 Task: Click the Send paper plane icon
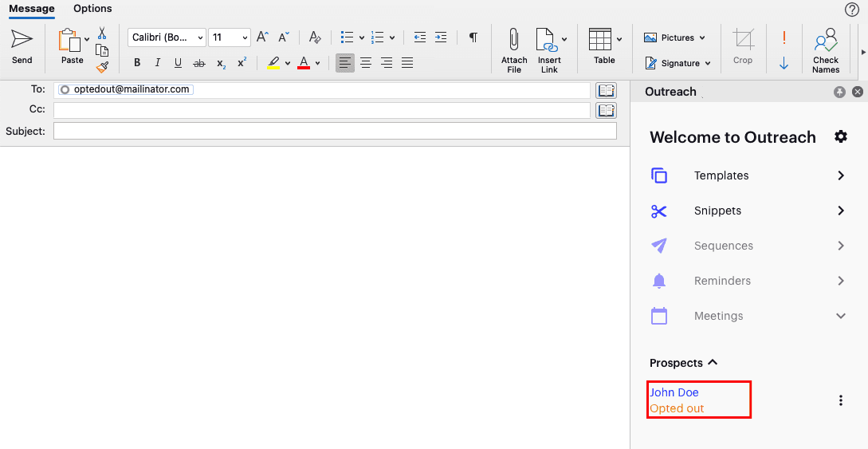tap(22, 40)
